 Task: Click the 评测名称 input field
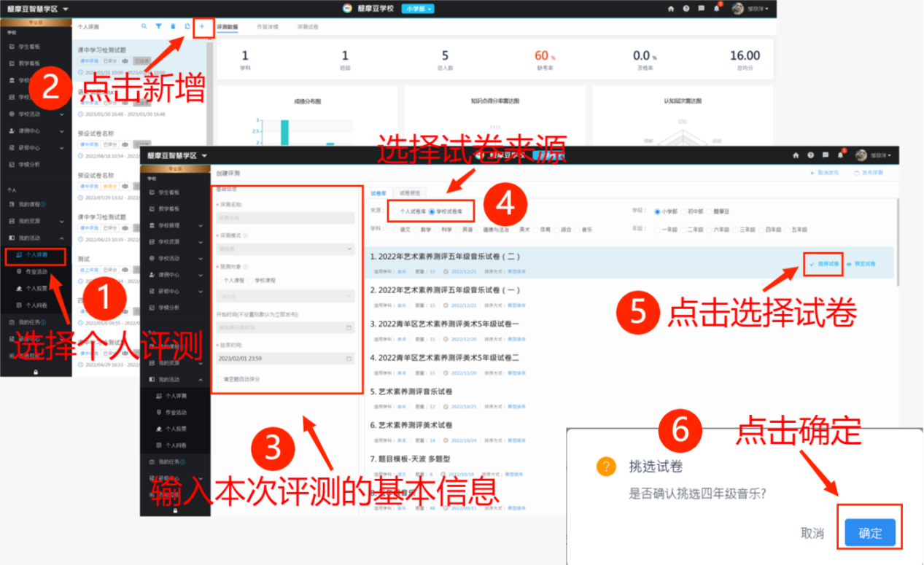[285, 217]
